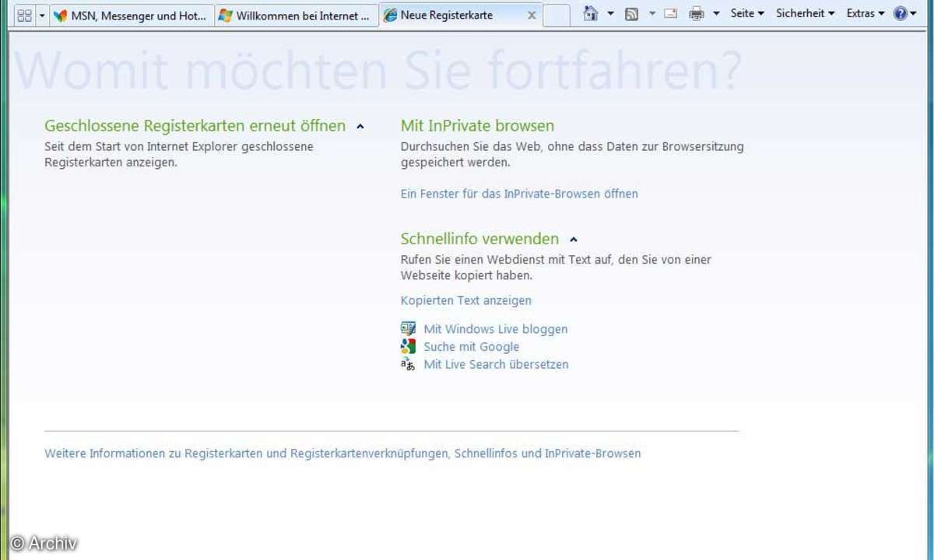Expand the tab list dropdown arrow
934x560 pixels.
(42, 15)
